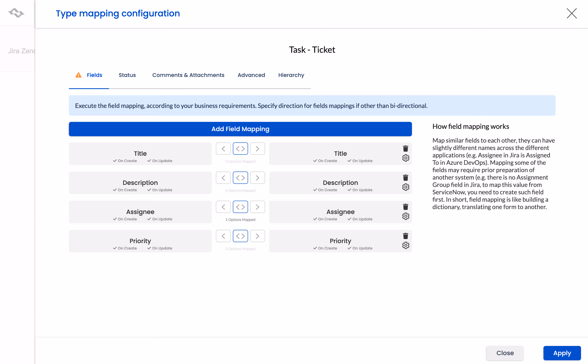The height and width of the screenshot is (364, 588).
Task: Click the Close button at bottom
Action: click(x=505, y=353)
